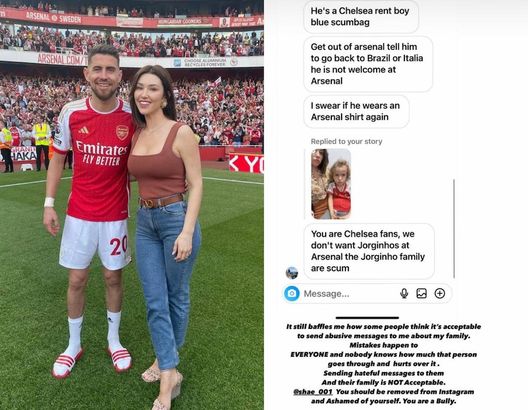The width and height of the screenshot is (528, 410).
Task: Open the replied story thumbnail
Action: (x=331, y=184)
